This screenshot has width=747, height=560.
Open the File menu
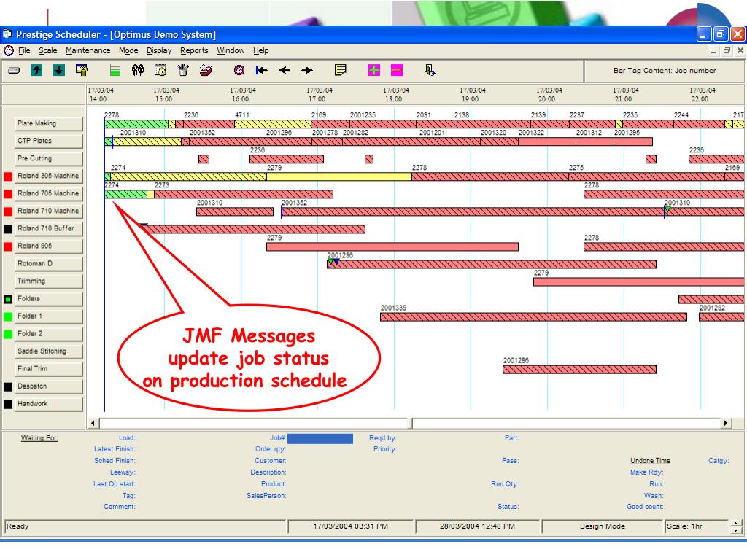[24, 50]
